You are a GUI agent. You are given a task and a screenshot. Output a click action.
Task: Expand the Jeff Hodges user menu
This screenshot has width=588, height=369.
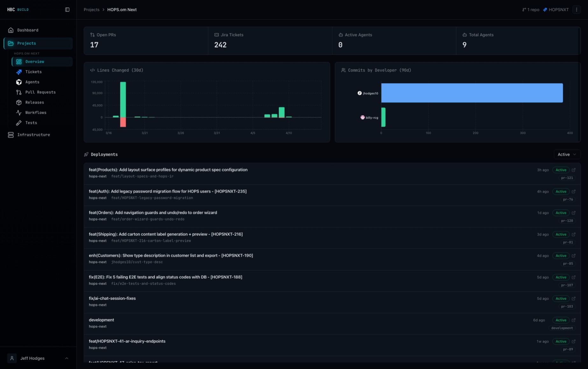(38, 358)
